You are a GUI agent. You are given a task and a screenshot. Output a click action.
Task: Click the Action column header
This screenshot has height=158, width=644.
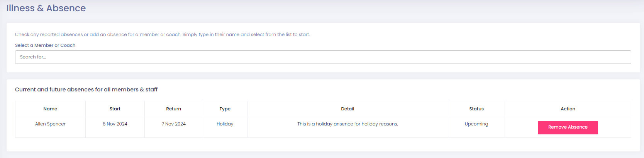coord(568,109)
